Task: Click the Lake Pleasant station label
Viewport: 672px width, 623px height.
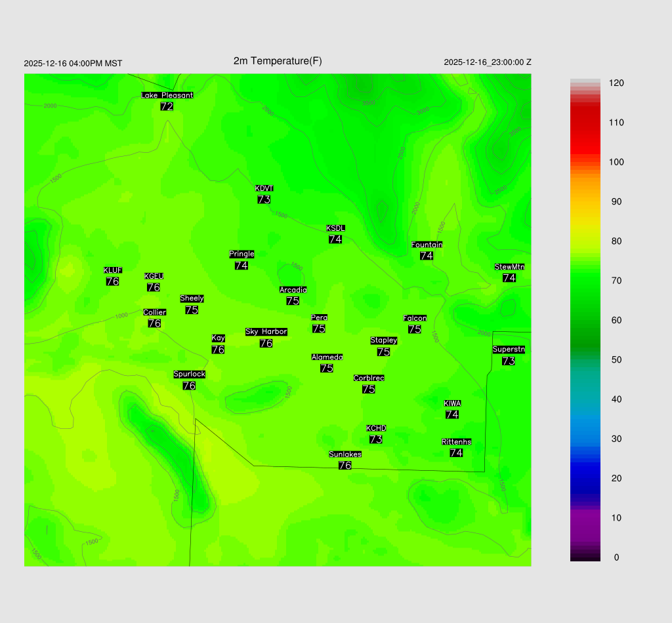Action: tap(167, 95)
